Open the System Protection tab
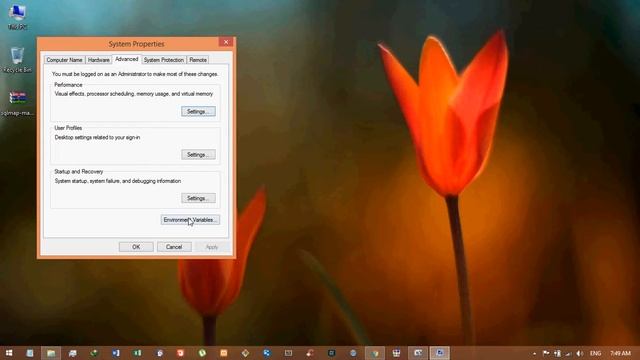This screenshot has width=640, height=360. click(164, 60)
